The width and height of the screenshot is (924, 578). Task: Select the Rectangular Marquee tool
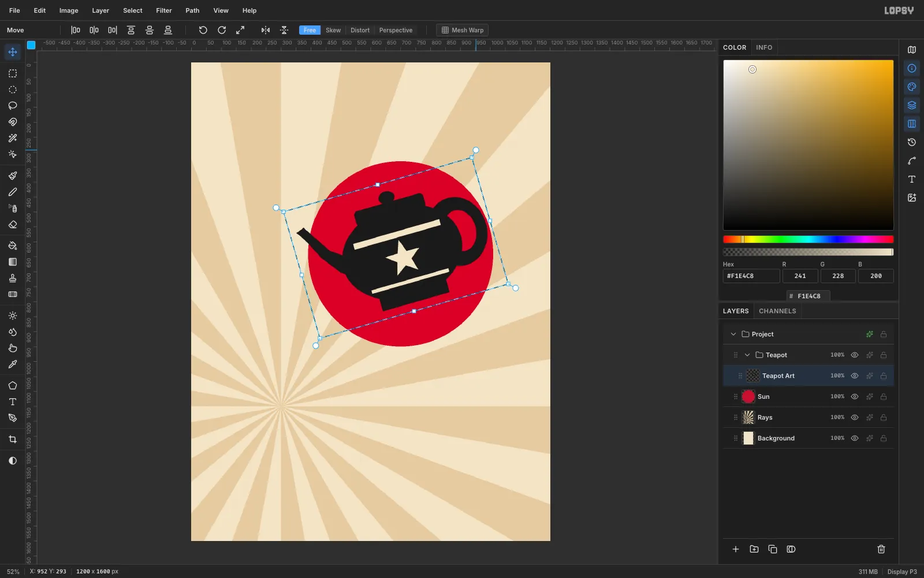pyautogui.click(x=13, y=73)
